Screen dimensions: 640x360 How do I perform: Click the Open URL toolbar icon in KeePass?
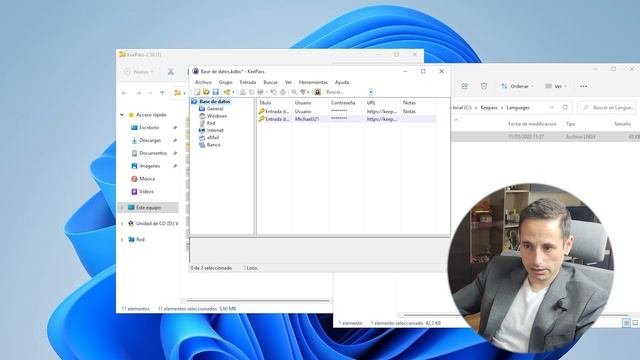(260, 92)
